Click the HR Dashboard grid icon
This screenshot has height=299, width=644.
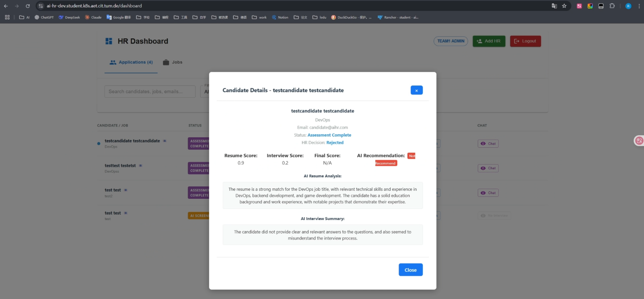109,41
